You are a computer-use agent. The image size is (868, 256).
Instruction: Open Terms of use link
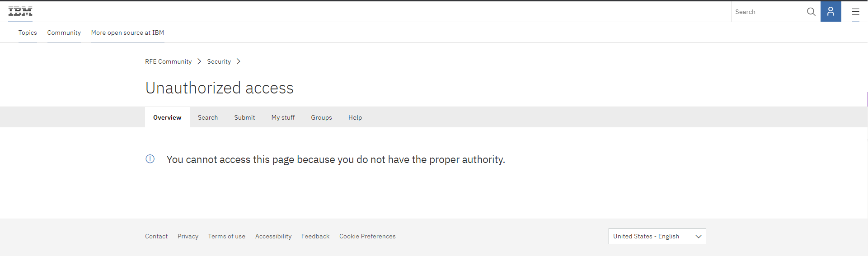pyautogui.click(x=227, y=236)
